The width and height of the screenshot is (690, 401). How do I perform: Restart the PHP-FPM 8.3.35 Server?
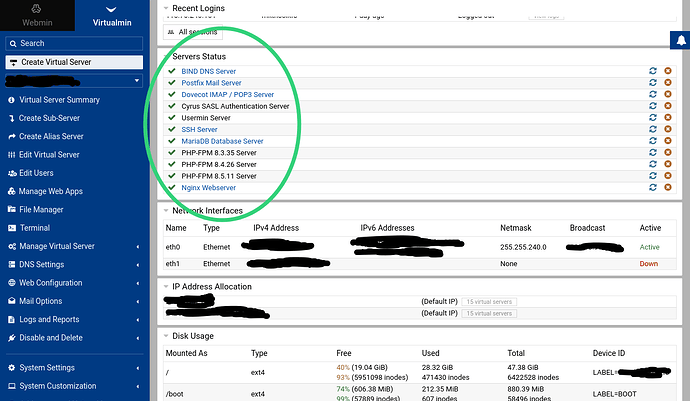[653, 152]
